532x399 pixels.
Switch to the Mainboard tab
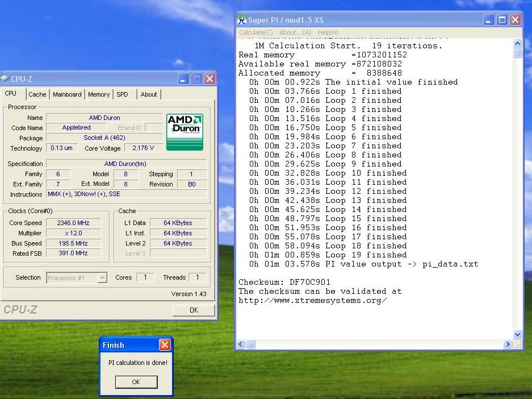click(67, 94)
